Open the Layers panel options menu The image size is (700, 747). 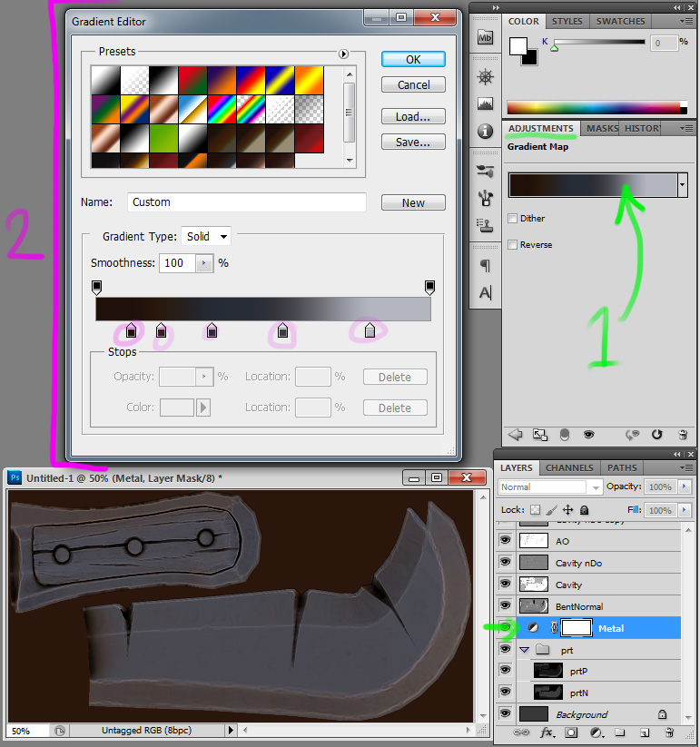(x=686, y=467)
